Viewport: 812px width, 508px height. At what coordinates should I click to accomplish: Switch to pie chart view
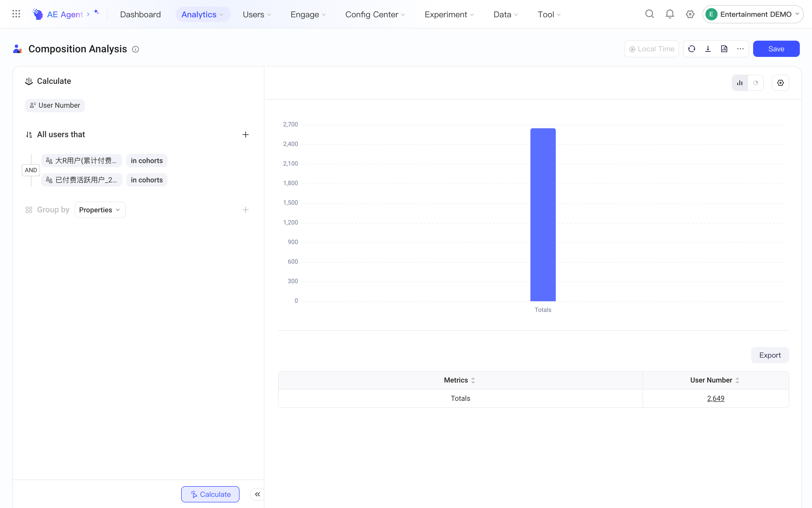pyautogui.click(x=756, y=83)
